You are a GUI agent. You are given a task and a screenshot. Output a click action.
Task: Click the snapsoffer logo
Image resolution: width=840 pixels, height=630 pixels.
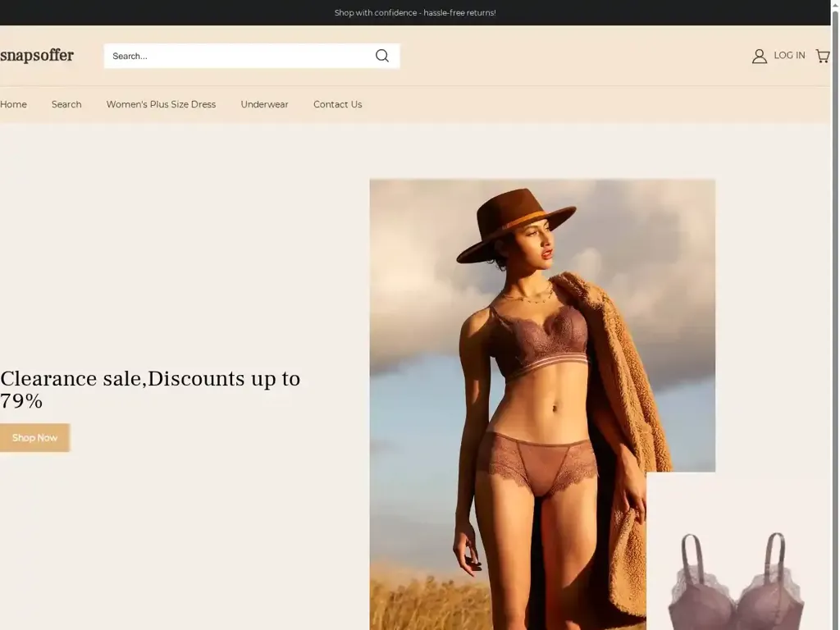coord(37,55)
